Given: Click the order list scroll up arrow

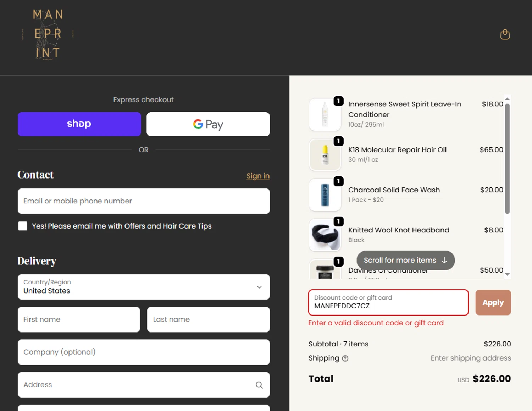Looking at the screenshot, I should (x=507, y=99).
